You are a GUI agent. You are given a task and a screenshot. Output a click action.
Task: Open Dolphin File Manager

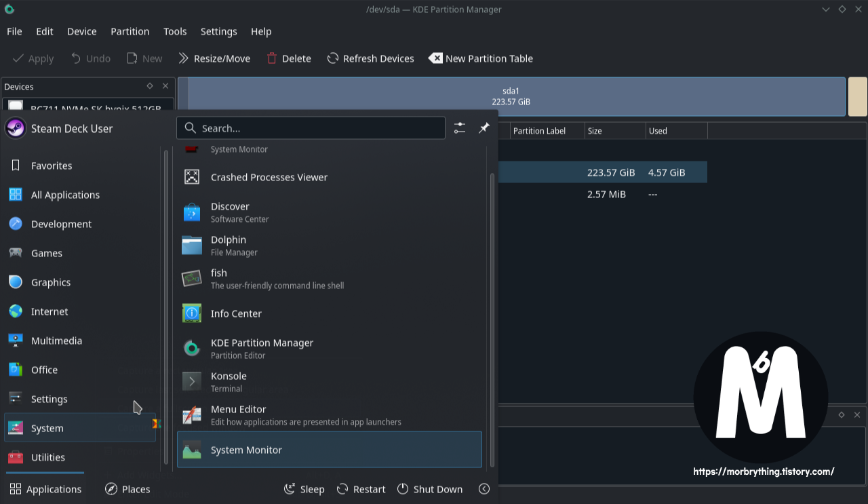coord(330,246)
